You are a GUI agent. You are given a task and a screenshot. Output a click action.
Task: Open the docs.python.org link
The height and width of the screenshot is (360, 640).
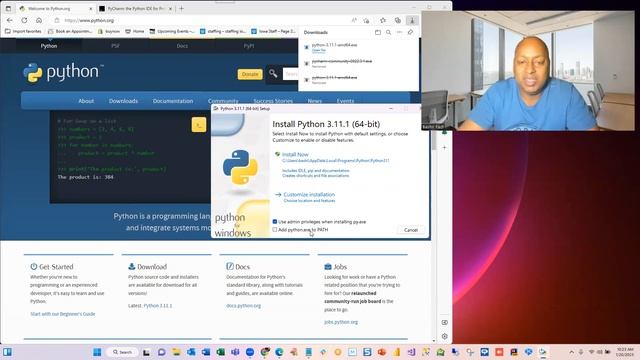(243, 306)
